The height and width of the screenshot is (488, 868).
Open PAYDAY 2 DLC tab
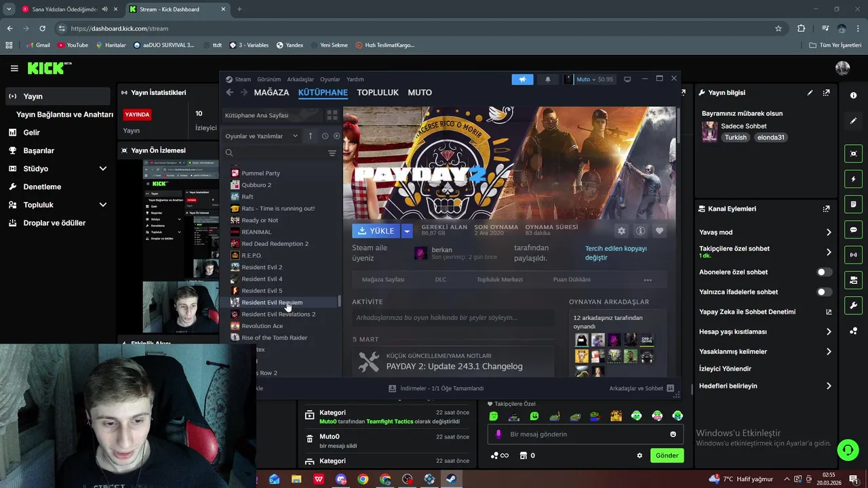click(x=441, y=279)
